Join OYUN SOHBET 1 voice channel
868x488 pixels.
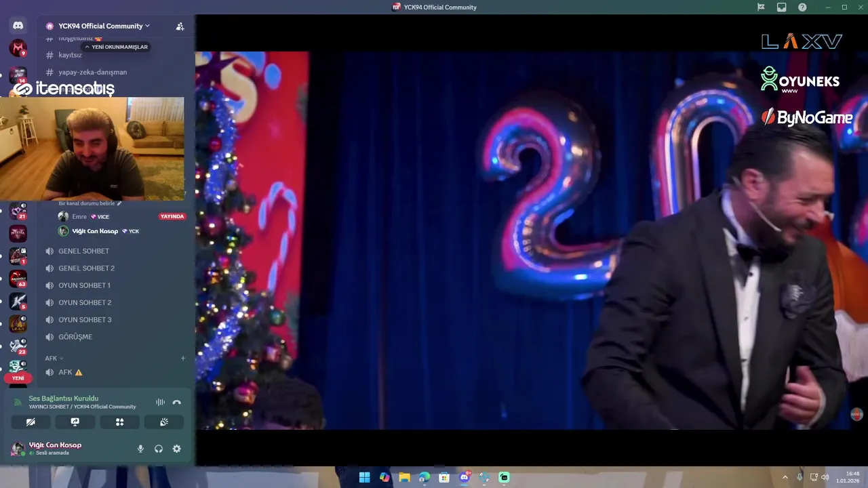(84, 285)
